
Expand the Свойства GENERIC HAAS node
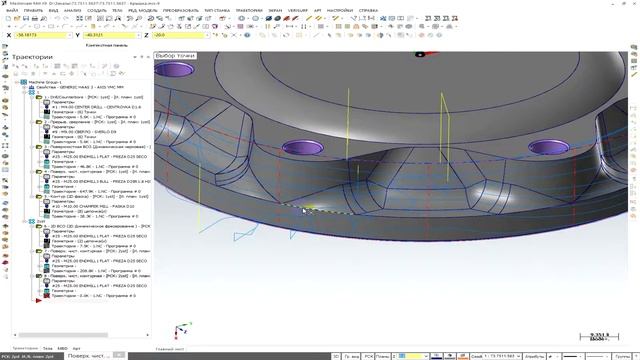(x=24, y=87)
